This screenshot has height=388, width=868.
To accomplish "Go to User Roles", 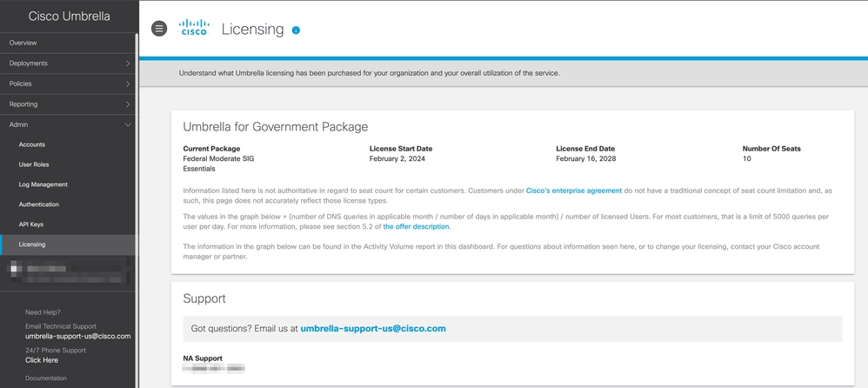I will (x=34, y=164).
